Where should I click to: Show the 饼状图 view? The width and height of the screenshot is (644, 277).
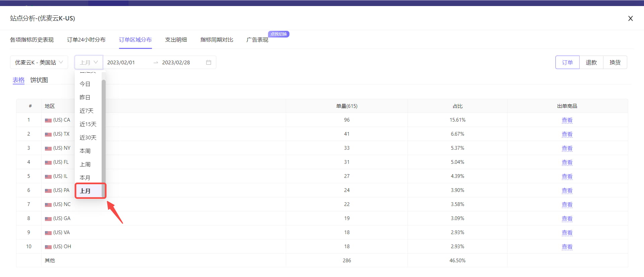(x=39, y=80)
